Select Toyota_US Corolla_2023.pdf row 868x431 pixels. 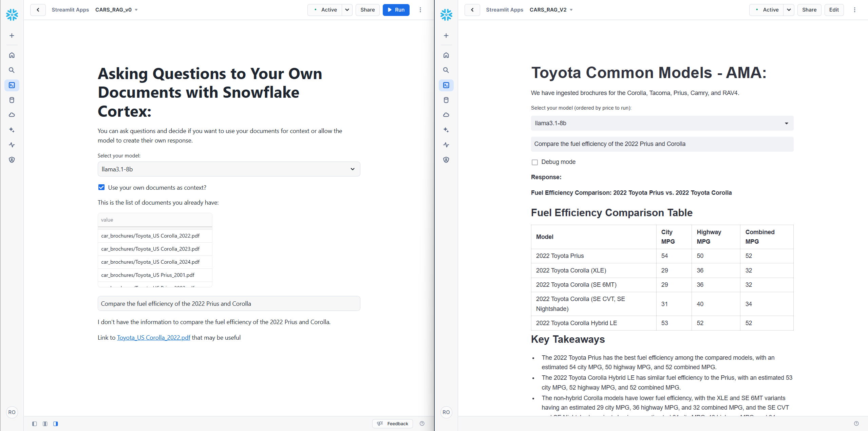tap(155, 249)
